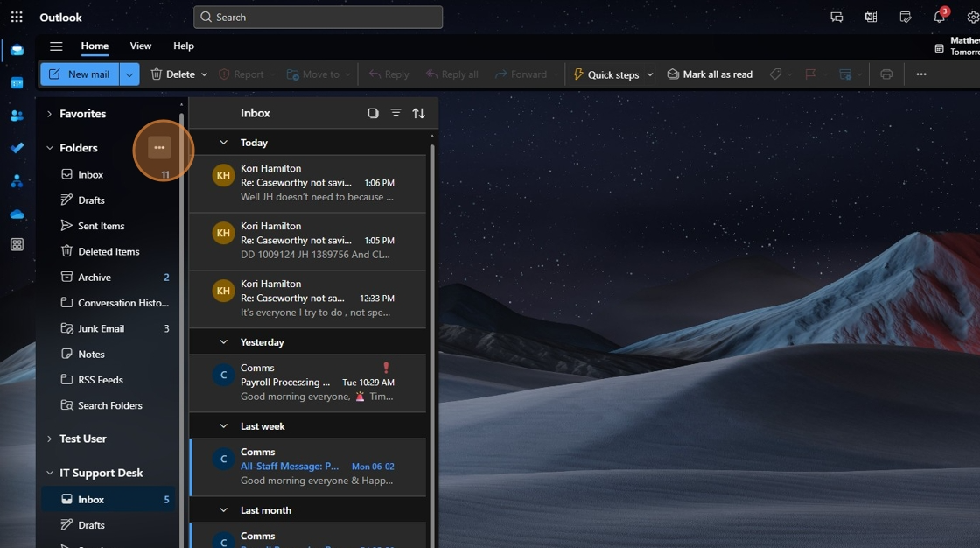Screen dimensions: 980x548
Task: Open OneDrive cloud icon in app rail
Action: coord(17,214)
